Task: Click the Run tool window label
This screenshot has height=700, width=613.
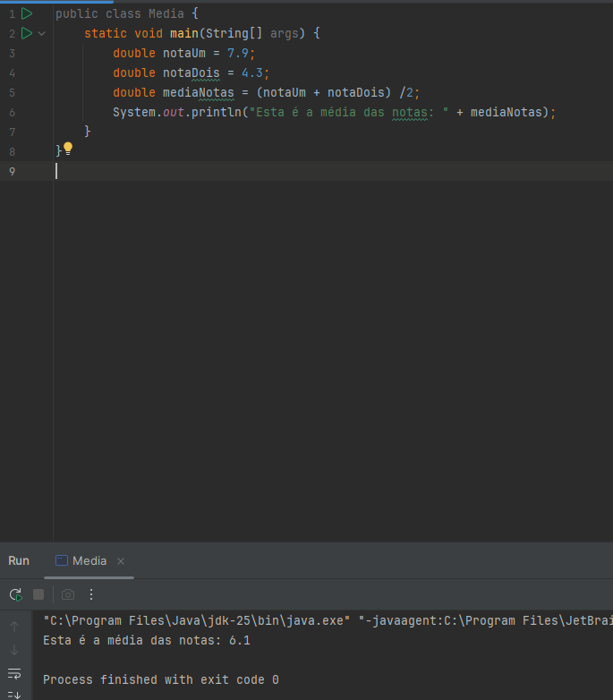Action: (x=19, y=560)
